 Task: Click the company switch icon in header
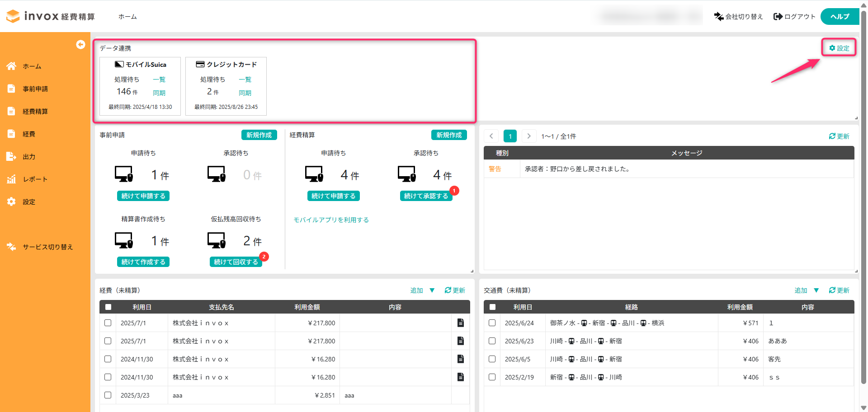click(718, 17)
